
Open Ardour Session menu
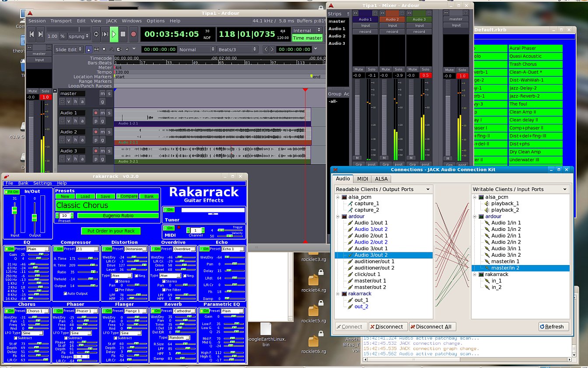37,21
